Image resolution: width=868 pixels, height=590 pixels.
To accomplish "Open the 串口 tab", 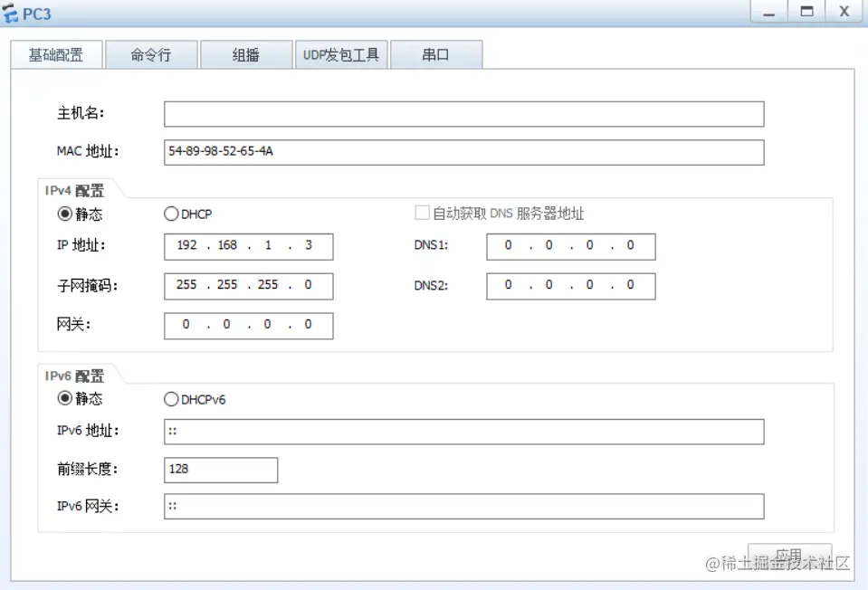I will (436, 55).
